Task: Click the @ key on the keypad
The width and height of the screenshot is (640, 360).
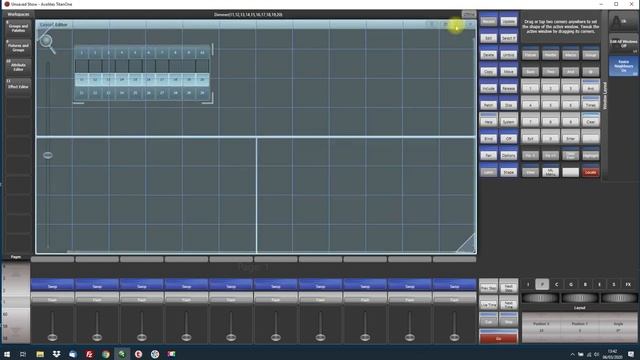Action: coord(590,71)
